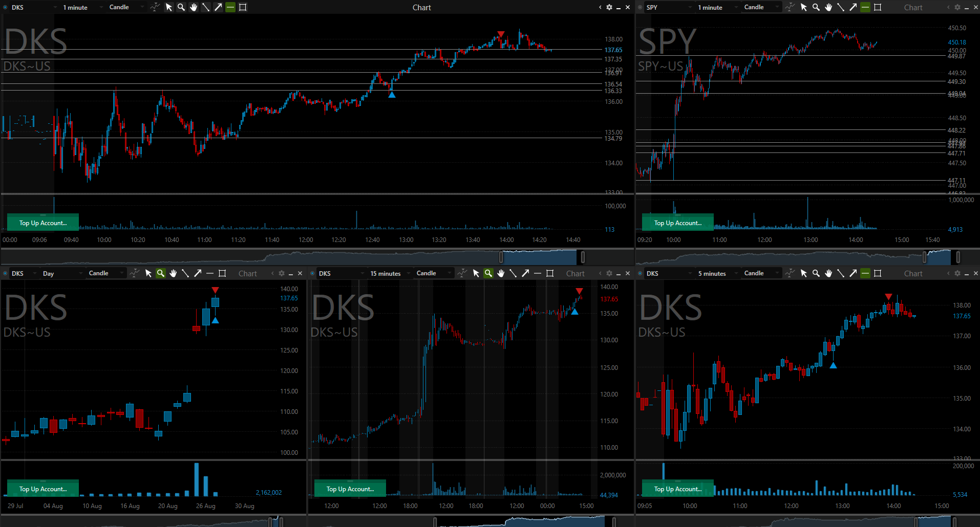Activate the zoom magnifier in DKS 1 minute chart
This screenshot has width=980, height=527.
(181, 7)
